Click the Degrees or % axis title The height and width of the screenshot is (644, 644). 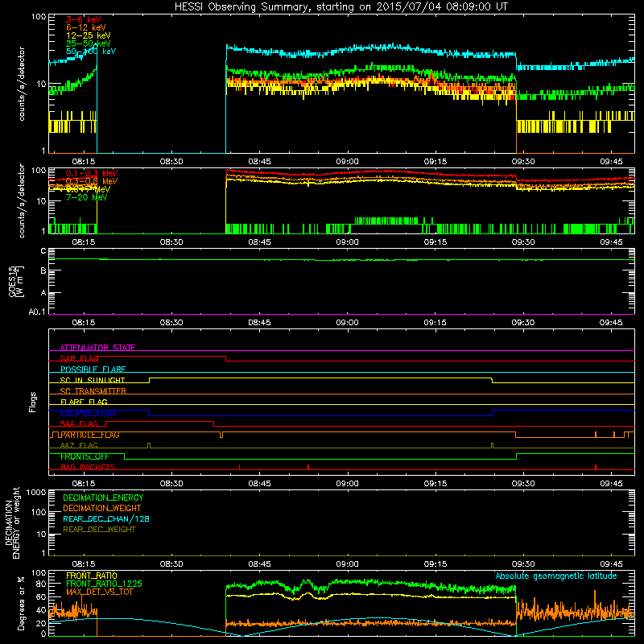(21, 604)
